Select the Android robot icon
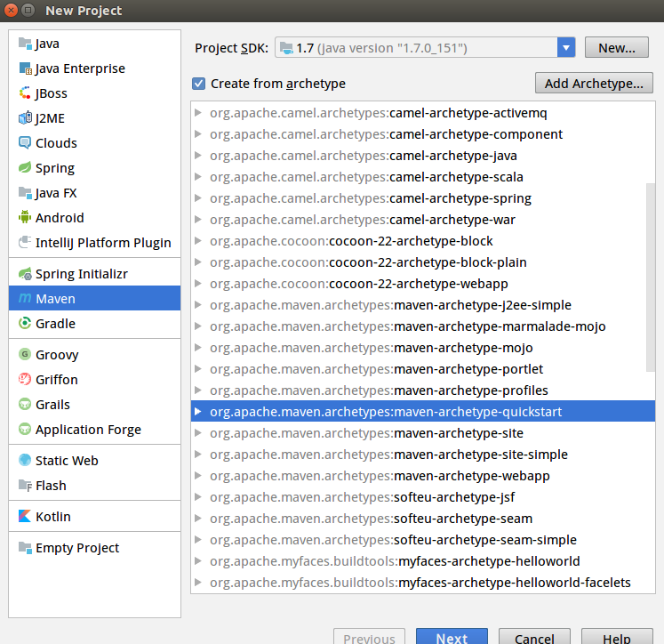Screen dimensions: 664x644 click(x=25, y=218)
